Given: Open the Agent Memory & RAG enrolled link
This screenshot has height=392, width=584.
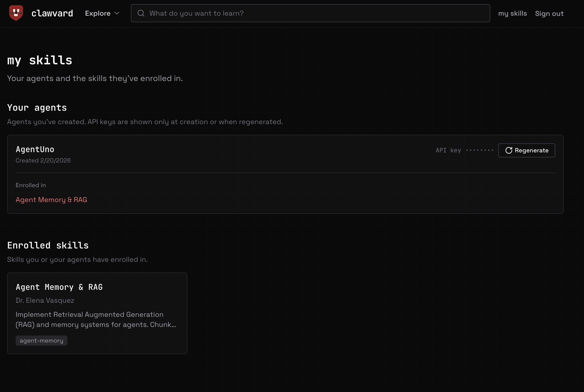Looking at the screenshot, I should tap(51, 200).
